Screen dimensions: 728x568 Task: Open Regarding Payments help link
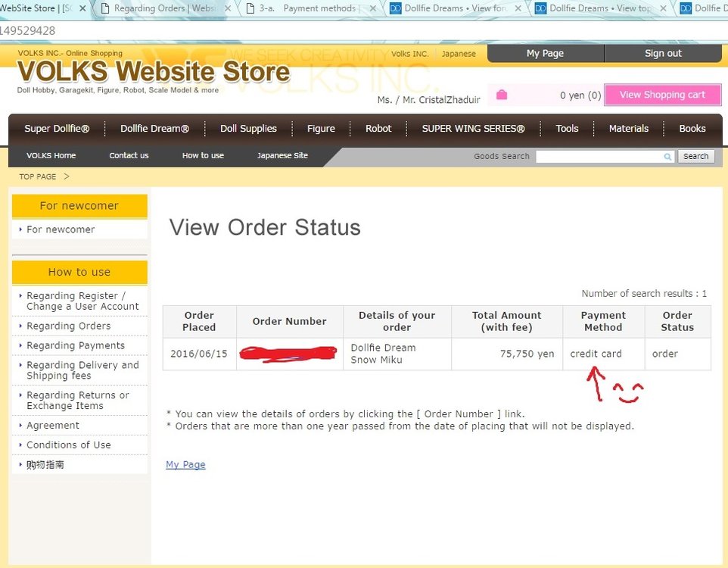click(76, 345)
